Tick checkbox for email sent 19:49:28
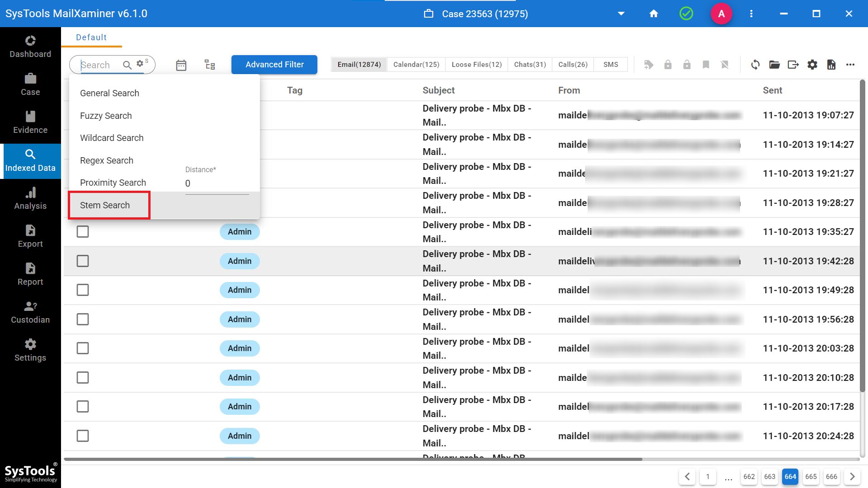Viewport: 868px width, 488px height. pyautogui.click(x=83, y=290)
